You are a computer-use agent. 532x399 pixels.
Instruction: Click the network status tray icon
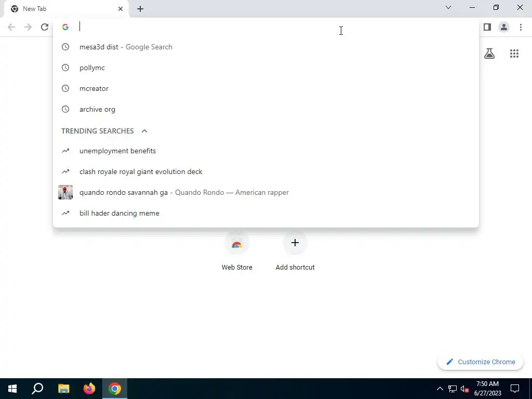tap(453, 389)
